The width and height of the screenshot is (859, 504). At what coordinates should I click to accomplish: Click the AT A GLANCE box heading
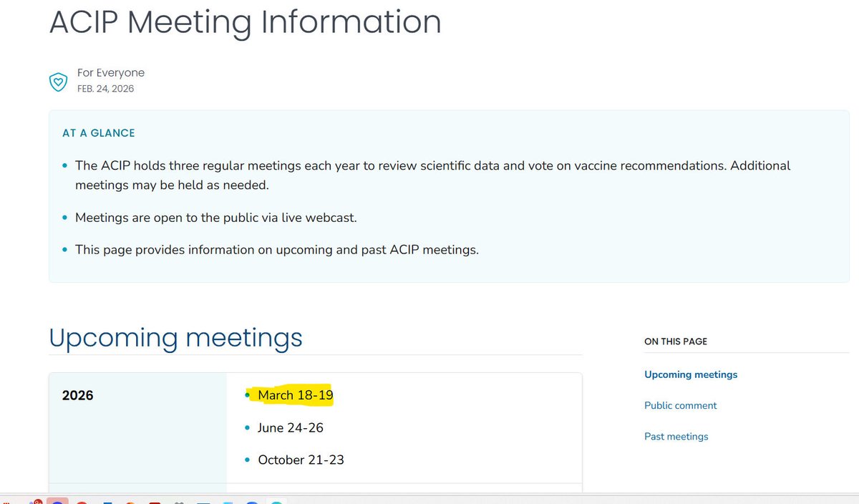coord(99,133)
